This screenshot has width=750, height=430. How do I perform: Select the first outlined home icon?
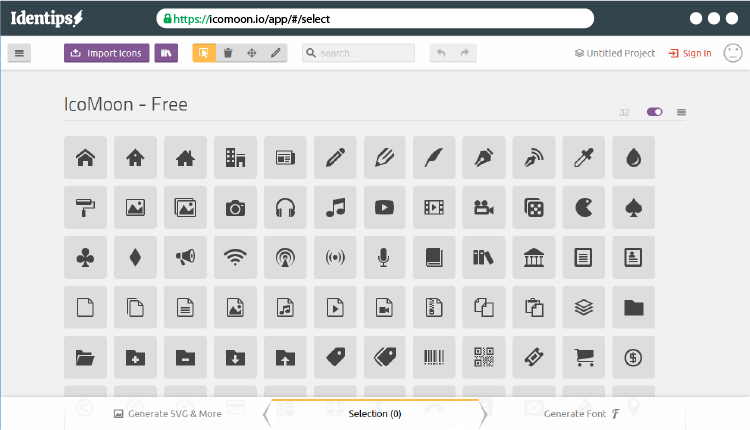[x=86, y=157]
